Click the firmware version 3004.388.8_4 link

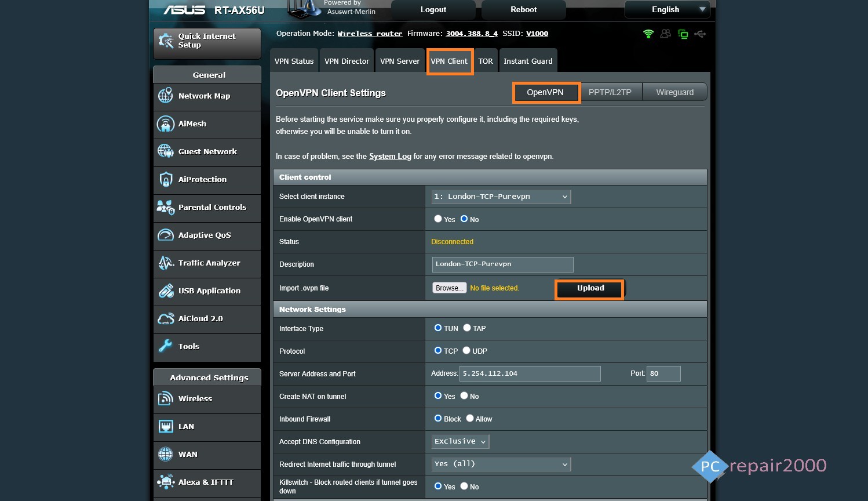pyautogui.click(x=472, y=34)
